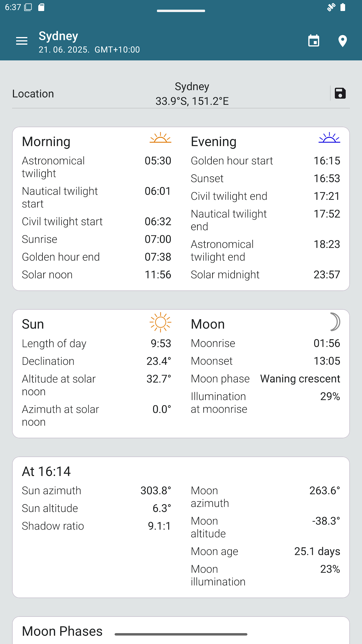Select the Sydney coordinates 33.9°S, 151.2°E
Image resolution: width=362 pixels, height=644 pixels.
point(192,101)
